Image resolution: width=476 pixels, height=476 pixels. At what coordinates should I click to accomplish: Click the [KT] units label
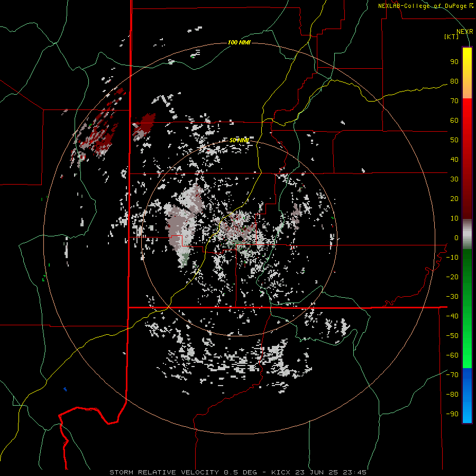[x=451, y=36]
